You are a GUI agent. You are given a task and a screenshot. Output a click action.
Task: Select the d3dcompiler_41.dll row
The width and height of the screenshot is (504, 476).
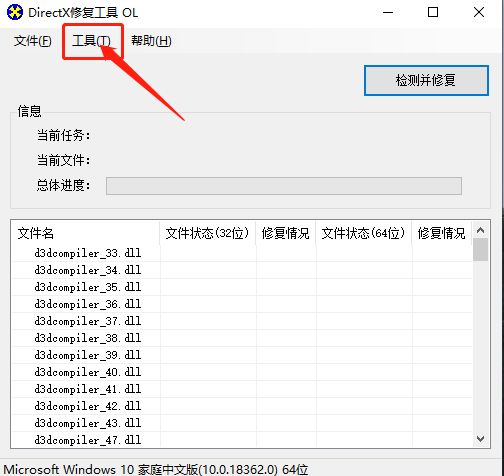pos(242,389)
